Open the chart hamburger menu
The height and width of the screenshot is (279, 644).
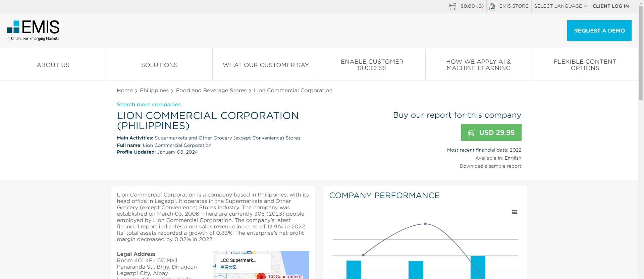[x=514, y=212]
